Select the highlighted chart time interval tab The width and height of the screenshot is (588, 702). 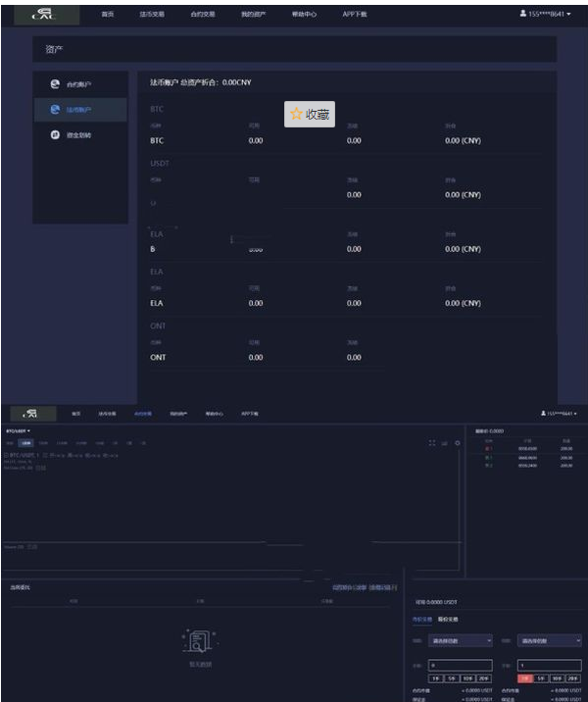tap(25, 443)
